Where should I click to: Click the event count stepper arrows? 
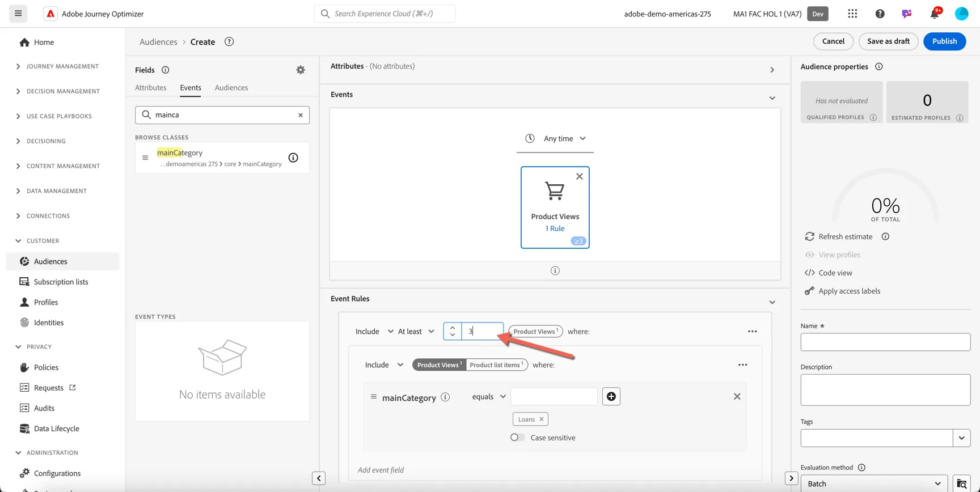453,331
